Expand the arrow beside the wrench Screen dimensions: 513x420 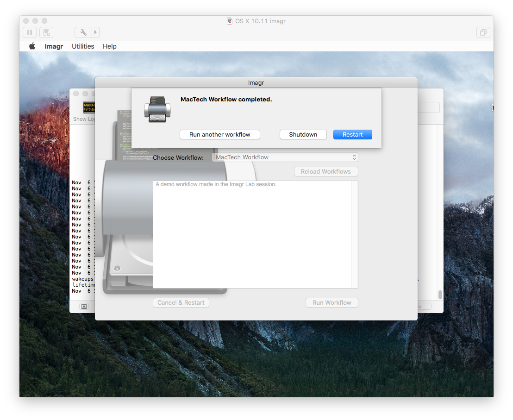click(x=95, y=32)
